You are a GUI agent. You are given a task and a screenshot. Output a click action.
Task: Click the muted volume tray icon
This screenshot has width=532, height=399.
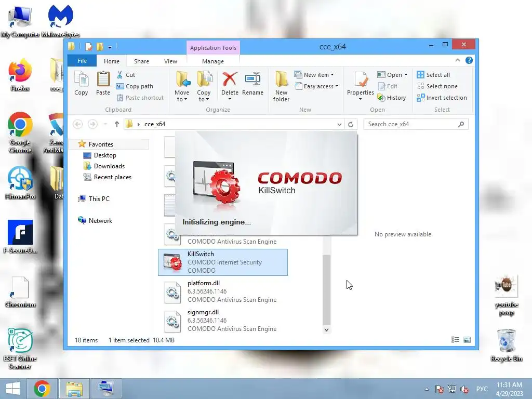click(x=464, y=389)
